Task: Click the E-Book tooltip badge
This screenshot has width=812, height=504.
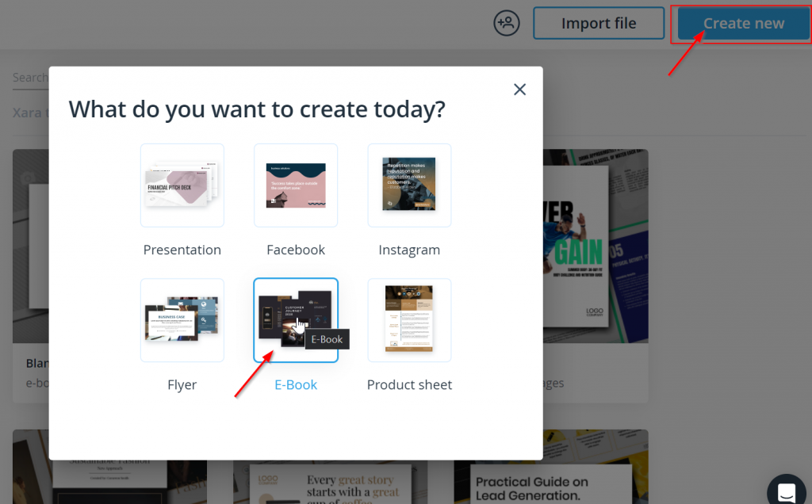Action: coord(327,339)
